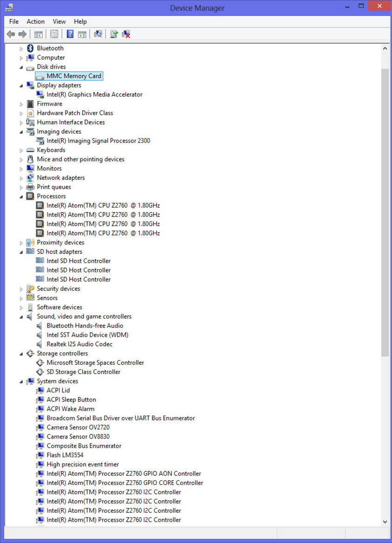Click the Device Manager title bar app icon
The width and height of the screenshot is (392, 543).
(9, 7)
